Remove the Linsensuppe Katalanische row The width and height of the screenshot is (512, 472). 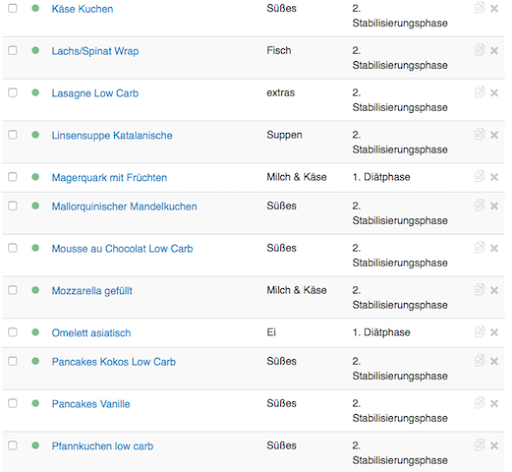(494, 135)
